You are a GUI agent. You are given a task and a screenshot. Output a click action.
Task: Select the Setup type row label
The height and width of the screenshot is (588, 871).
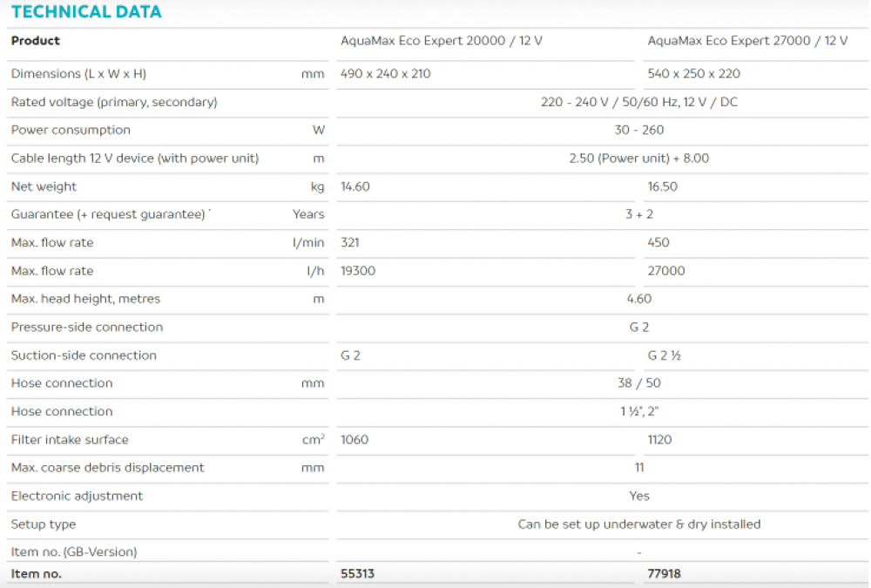coord(44,524)
